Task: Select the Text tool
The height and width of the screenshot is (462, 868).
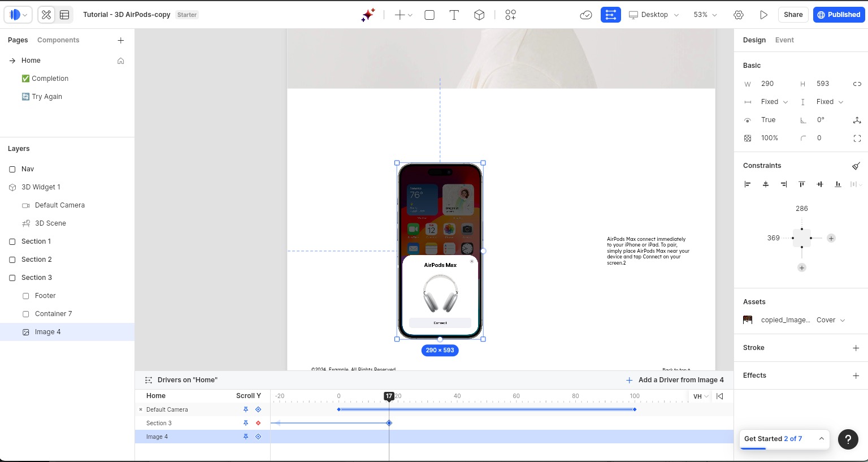Action: [x=454, y=15]
